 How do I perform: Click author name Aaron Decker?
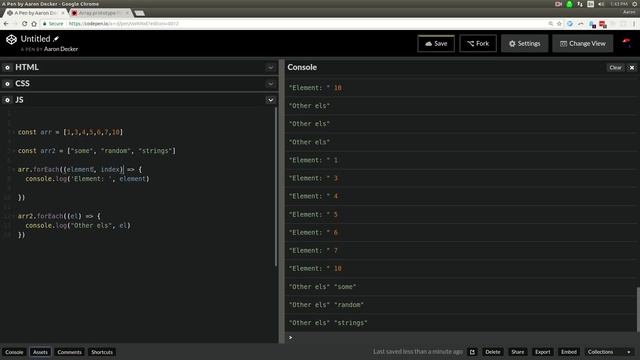point(61,49)
